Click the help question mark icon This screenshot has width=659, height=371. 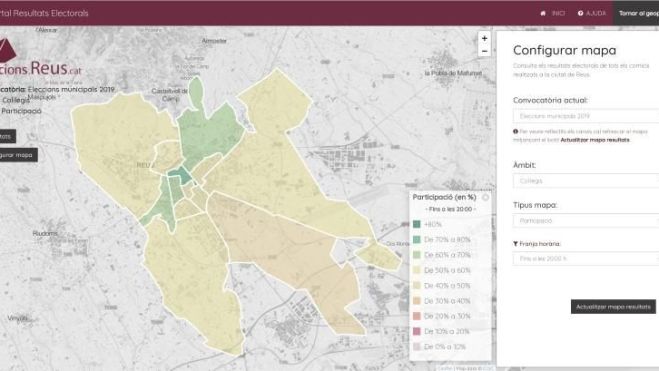(580, 13)
